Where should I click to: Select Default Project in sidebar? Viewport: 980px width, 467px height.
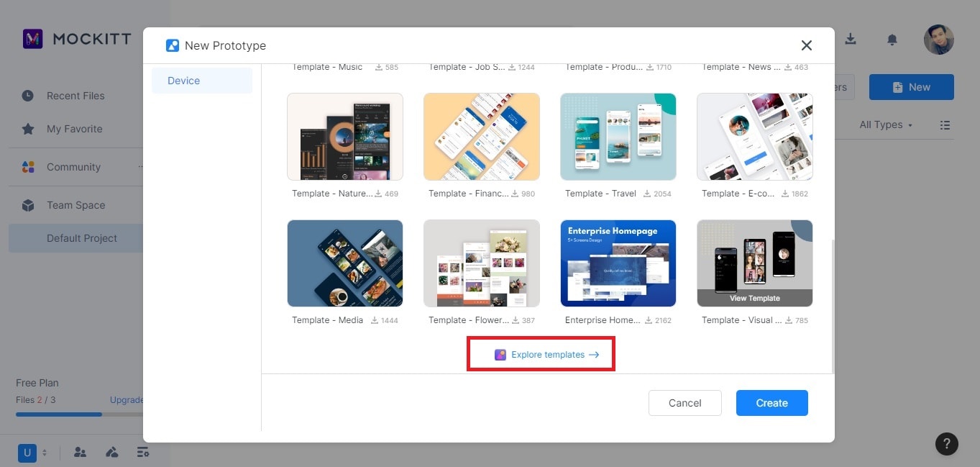click(76, 238)
